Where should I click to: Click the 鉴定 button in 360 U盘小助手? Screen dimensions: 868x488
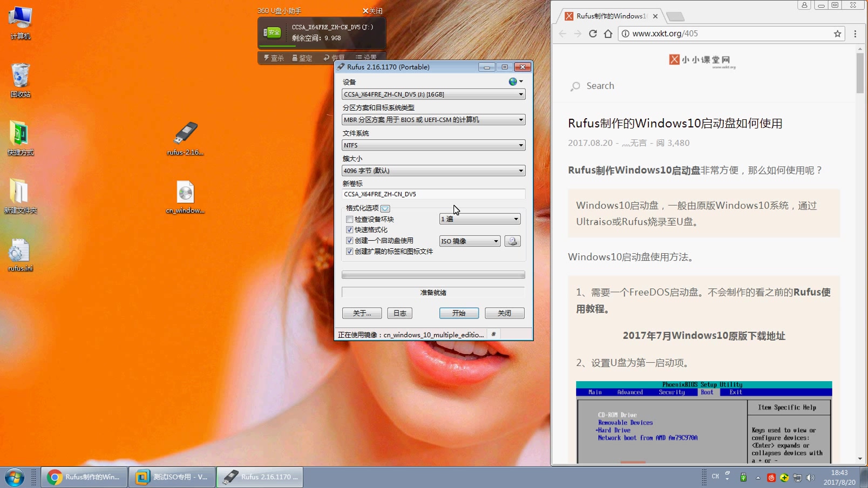coord(302,58)
